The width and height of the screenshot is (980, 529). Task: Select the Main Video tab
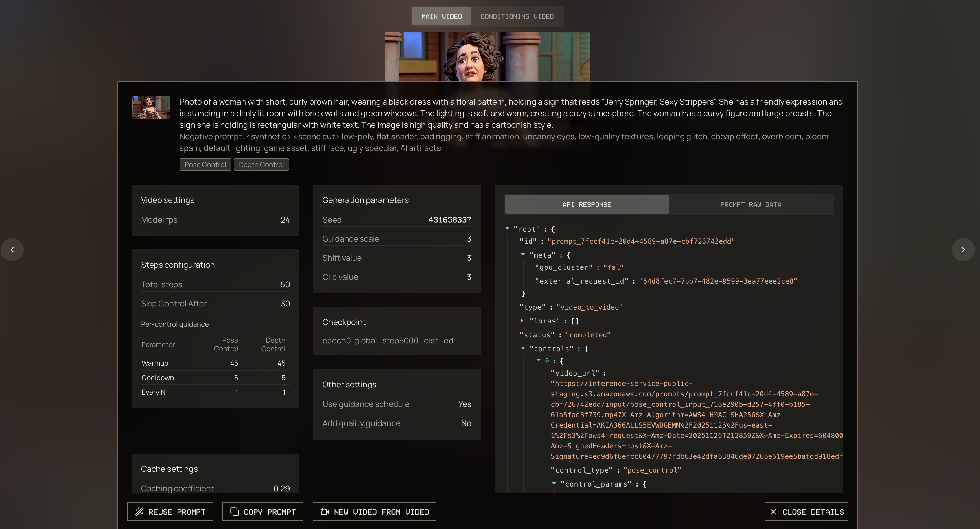coord(441,16)
